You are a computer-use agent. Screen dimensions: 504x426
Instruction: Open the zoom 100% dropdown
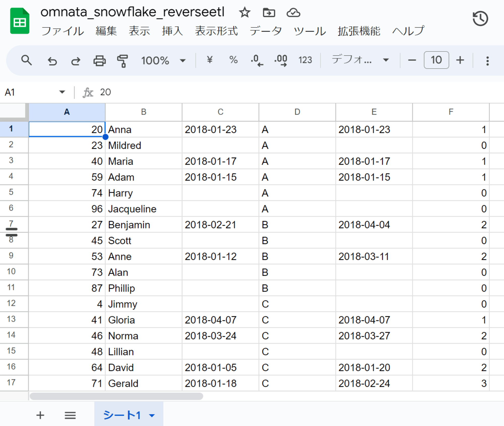tap(163, 61)
